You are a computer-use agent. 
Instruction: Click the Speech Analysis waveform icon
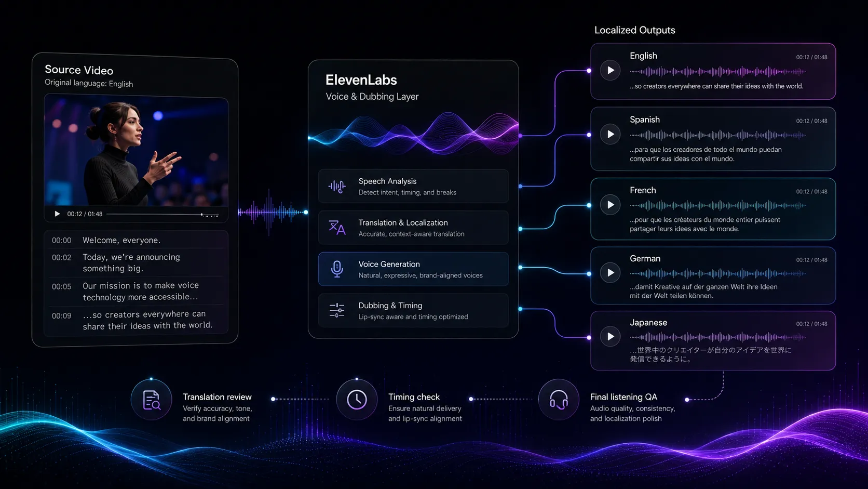(337, 186)
